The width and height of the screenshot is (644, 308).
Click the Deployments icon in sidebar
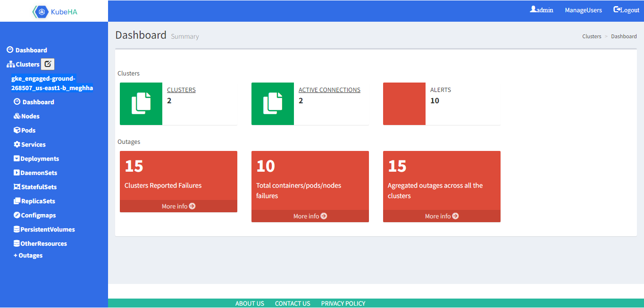click(x=17, y=158)
